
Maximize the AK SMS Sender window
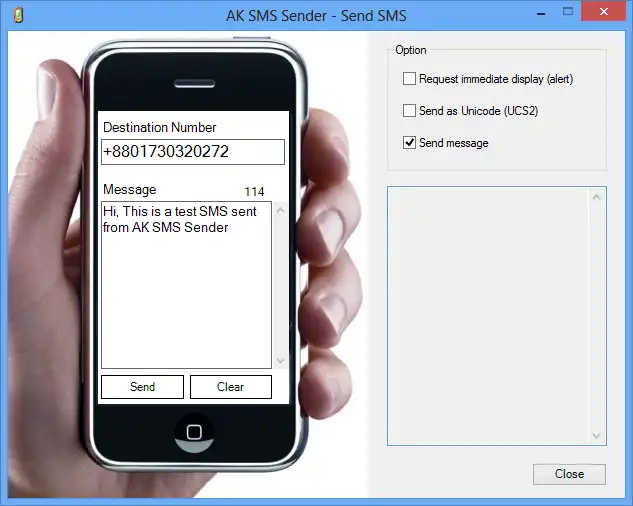pyautogui.click(x=568, y=12)
